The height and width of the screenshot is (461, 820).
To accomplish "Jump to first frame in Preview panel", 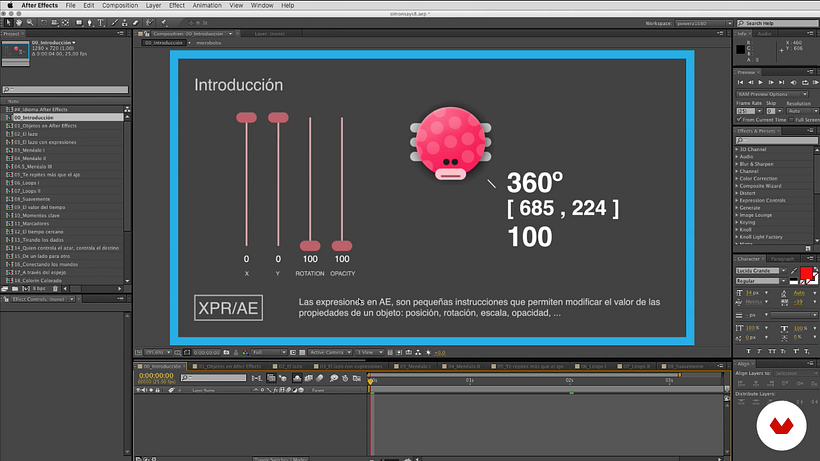I will pos(741,83).
